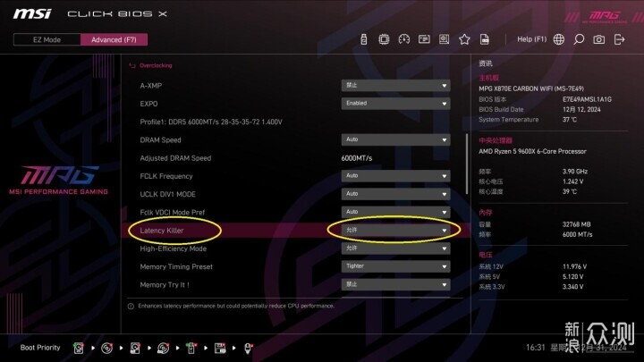
Task: Open the UCLK DIV1 MODE dropdown
Action: click(395, 194)
